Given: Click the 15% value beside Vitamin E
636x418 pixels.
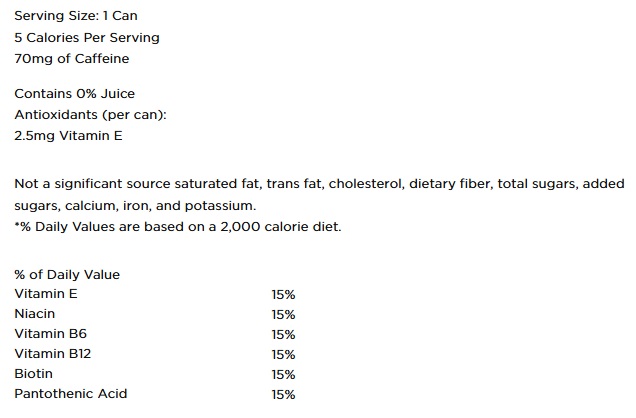Looking at the screenshot, I should 283,295.
